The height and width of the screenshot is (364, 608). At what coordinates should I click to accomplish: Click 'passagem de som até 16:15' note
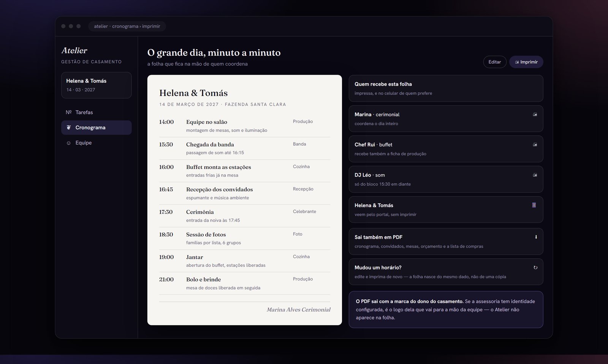[215, 153]
